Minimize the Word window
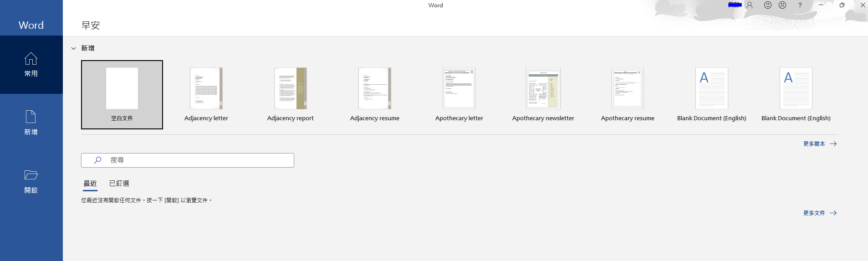 (821, 5)
